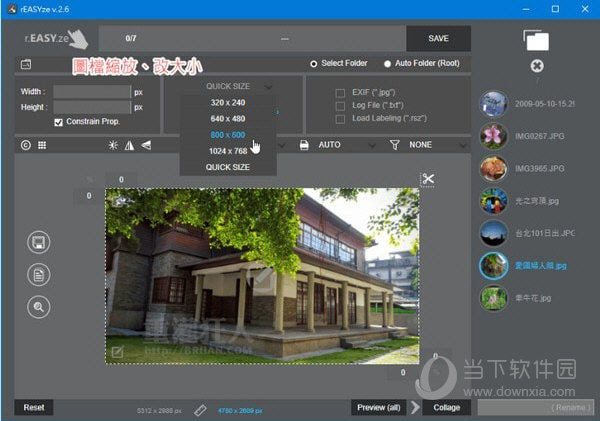Enable Load Labeling (*.rsz) checkbox

340,119
